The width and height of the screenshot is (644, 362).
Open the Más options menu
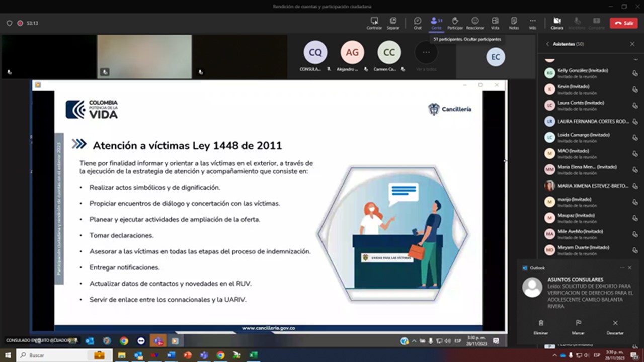coord(532,23)
